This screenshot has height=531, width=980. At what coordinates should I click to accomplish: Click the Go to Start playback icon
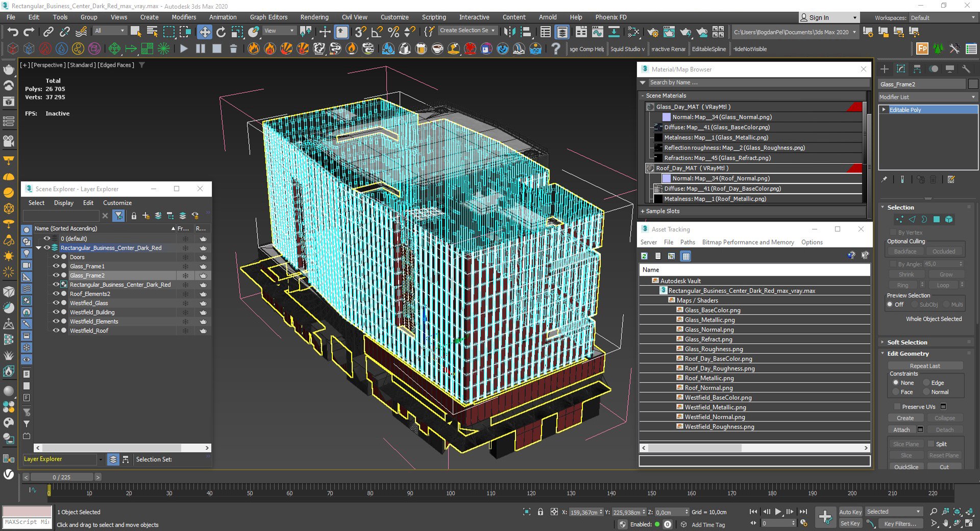click(753, 512)
